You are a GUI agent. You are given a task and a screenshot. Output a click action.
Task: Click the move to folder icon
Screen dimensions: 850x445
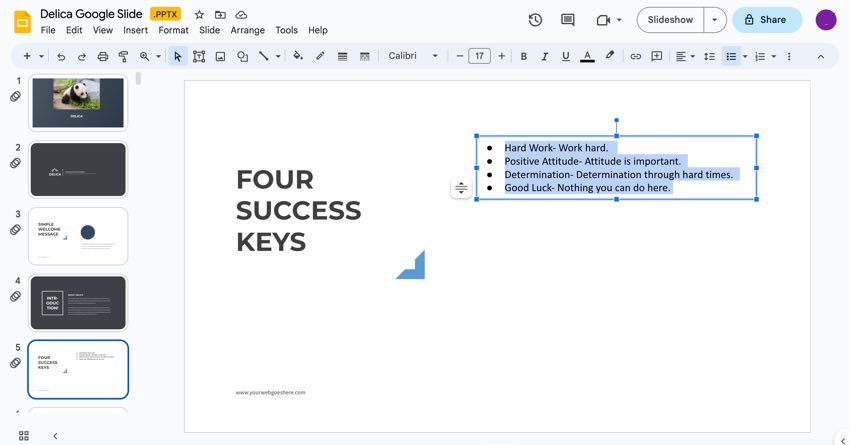[x=220, y=15]
